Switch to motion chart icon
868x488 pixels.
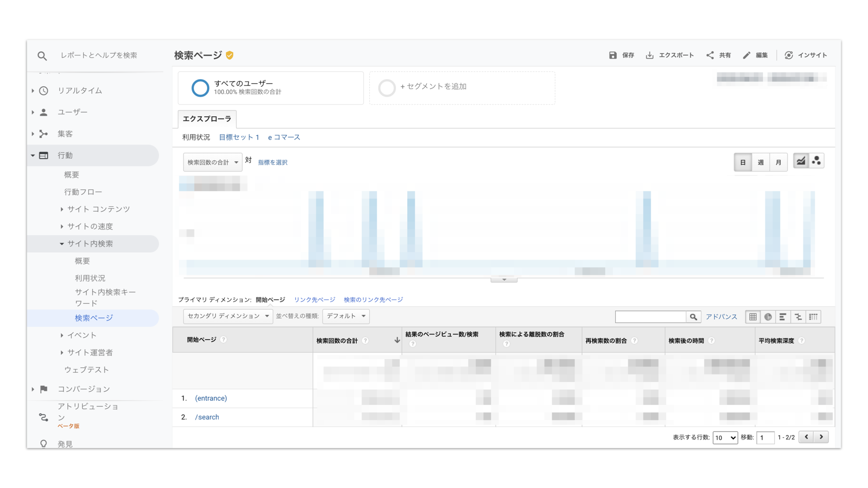816,161
